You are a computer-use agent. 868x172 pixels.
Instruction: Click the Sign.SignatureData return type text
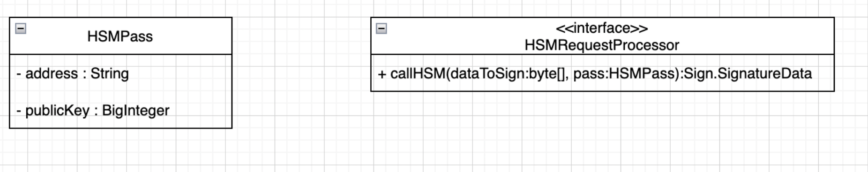(748, 73)
